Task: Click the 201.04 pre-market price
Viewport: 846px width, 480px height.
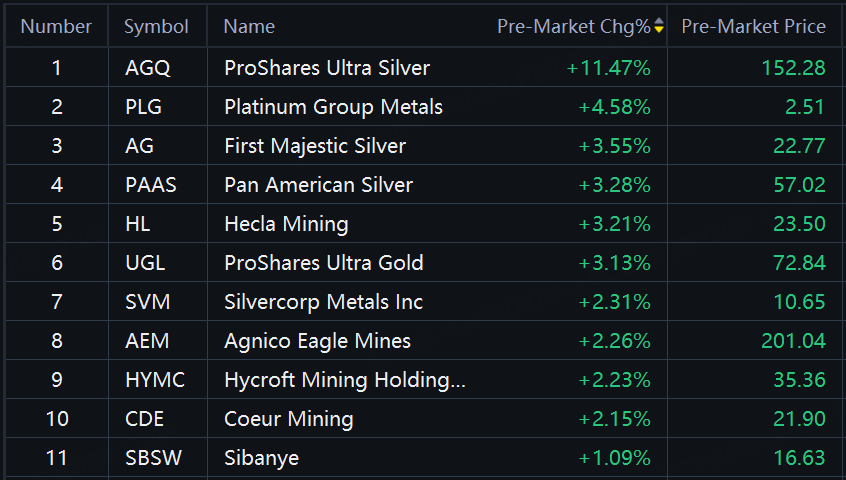Action: click(793, 341)
